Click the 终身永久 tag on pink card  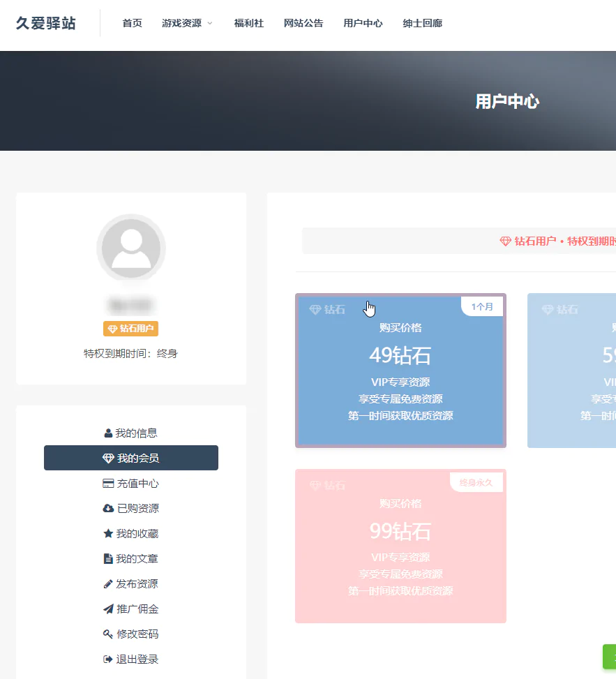click(476, 482)
